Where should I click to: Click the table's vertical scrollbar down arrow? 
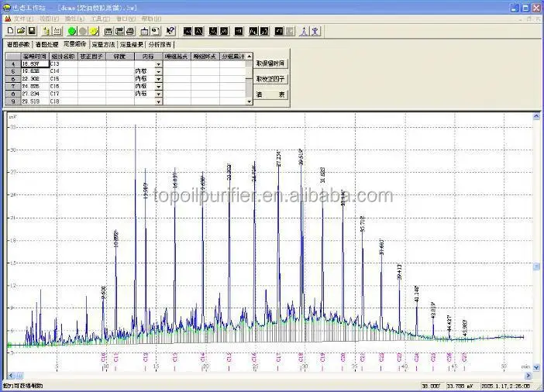(x=249, y=101)
